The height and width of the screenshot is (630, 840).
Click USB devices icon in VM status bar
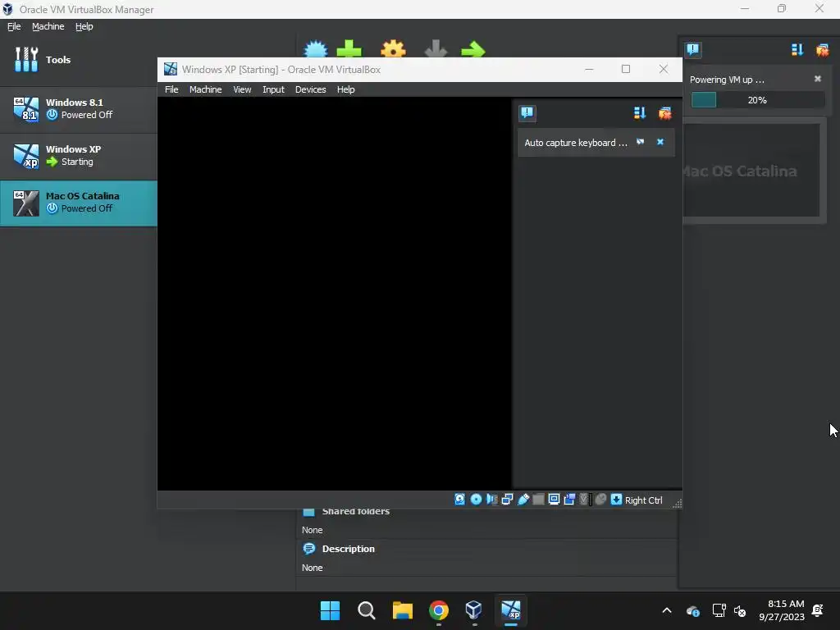coord(523,500)
